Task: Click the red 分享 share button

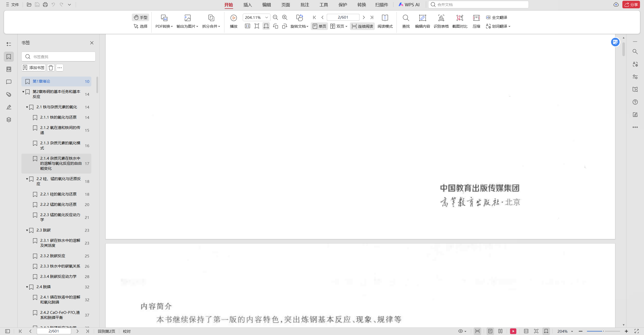Action: coord(631,5)
